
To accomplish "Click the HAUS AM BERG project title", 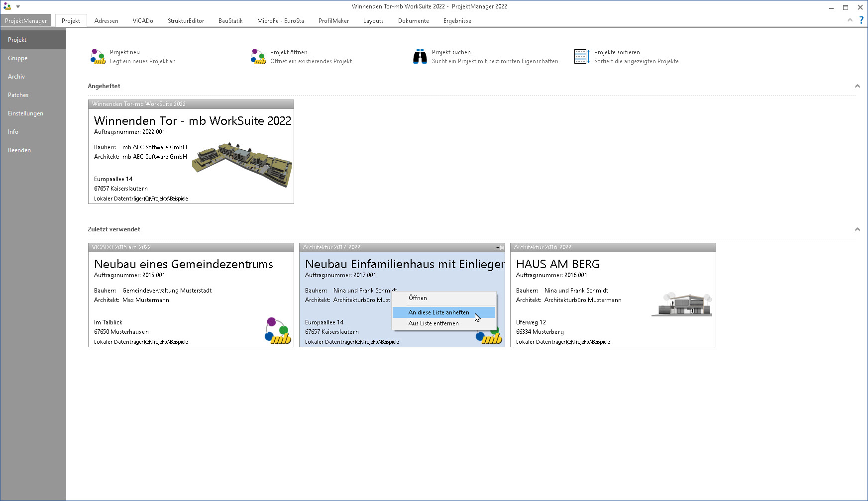I will click(557, 264).
